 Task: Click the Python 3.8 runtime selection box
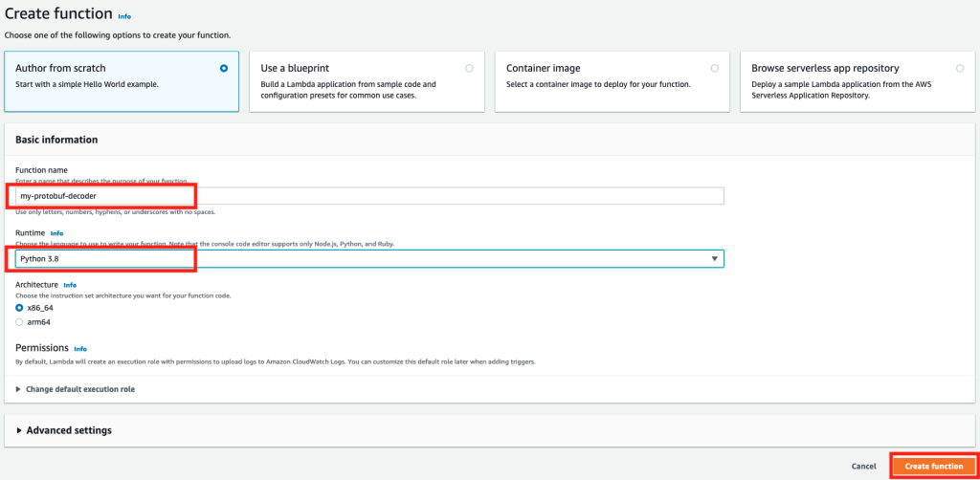click(x=364, y=259)
